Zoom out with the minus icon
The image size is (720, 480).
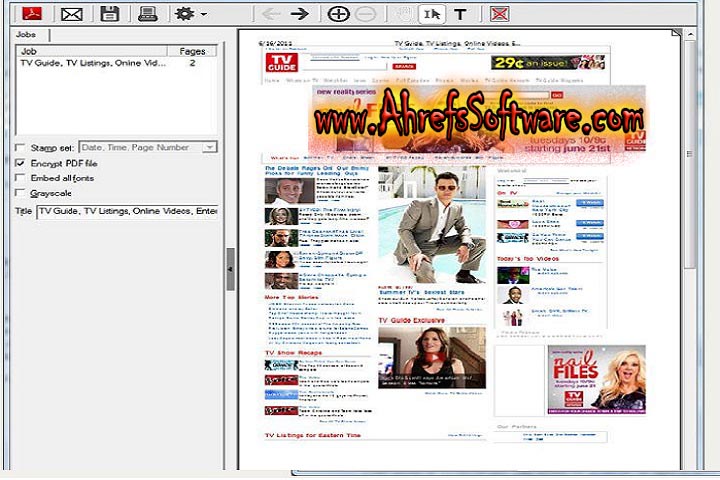coord(366,14)
